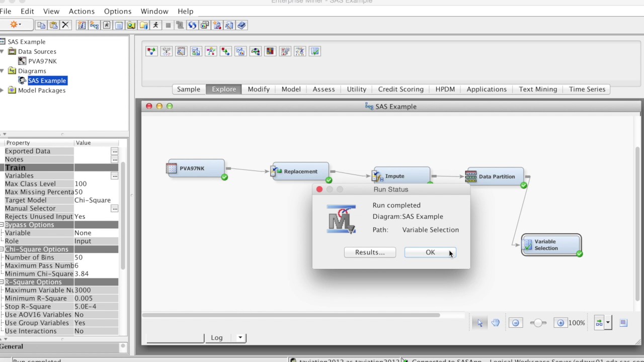Open the Options menu
644x362 pixels.
118,11
